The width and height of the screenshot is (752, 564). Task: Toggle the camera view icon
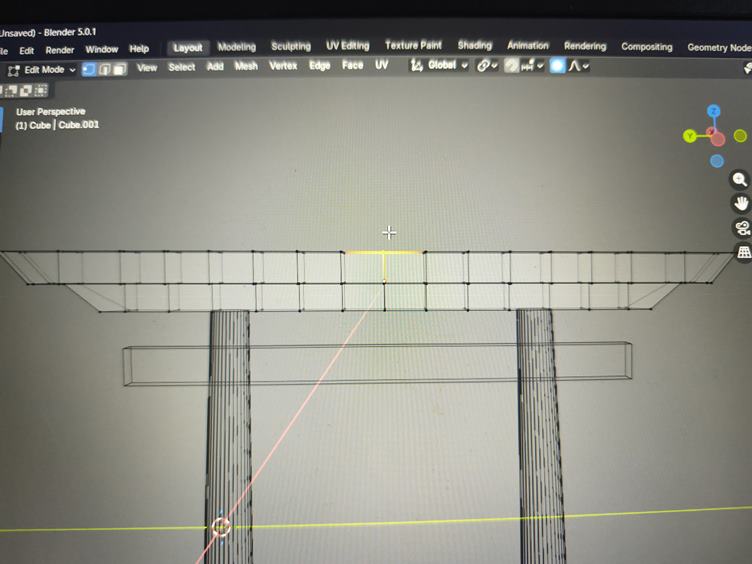click(x=742, y=228)
